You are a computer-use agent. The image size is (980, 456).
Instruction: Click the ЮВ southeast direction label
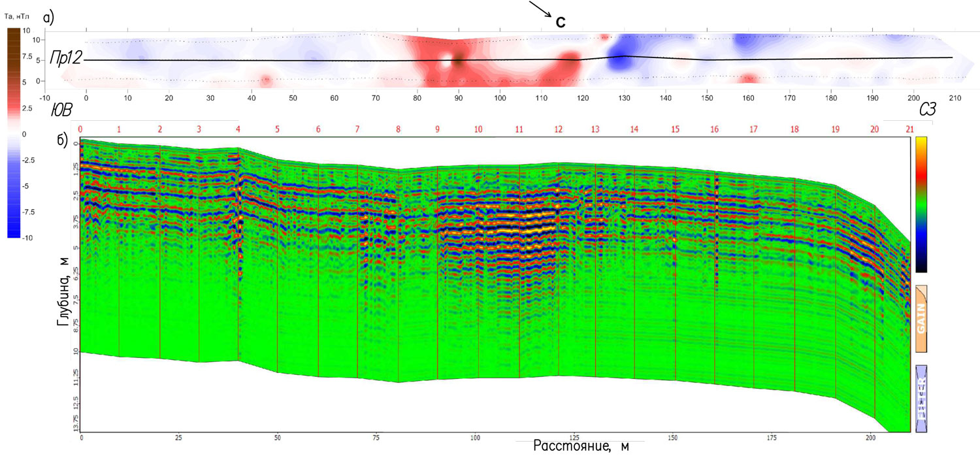tap(61, 108)
